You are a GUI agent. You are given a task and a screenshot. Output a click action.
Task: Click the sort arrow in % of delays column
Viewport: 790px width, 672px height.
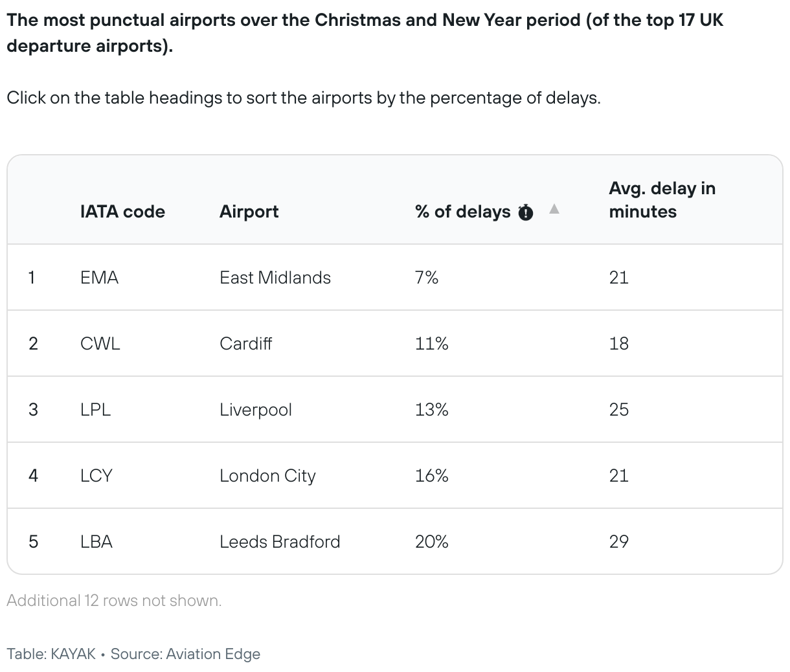pyautogui.click(x=554, y=209)
